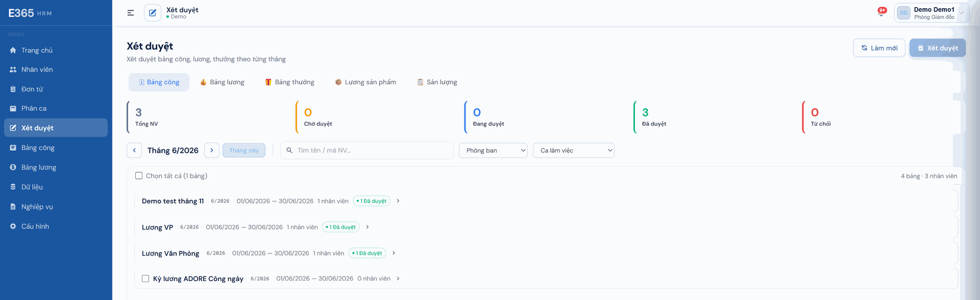Click Đã duyệt badge in Lương VP row
The image size is (980, 300).
click(x=341, y=227)
